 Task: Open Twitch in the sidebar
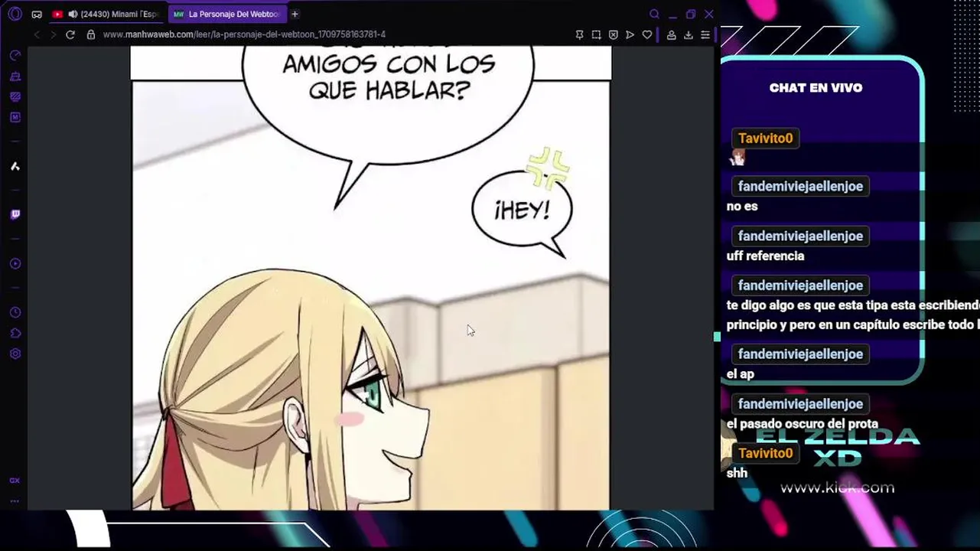pyautogui.click(x=15, y=215)
